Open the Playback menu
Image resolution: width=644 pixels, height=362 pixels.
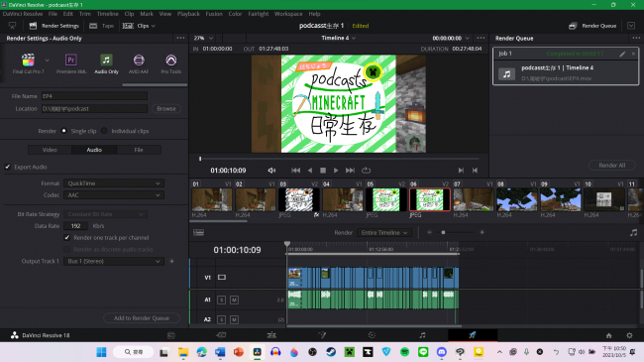point(188,14)
